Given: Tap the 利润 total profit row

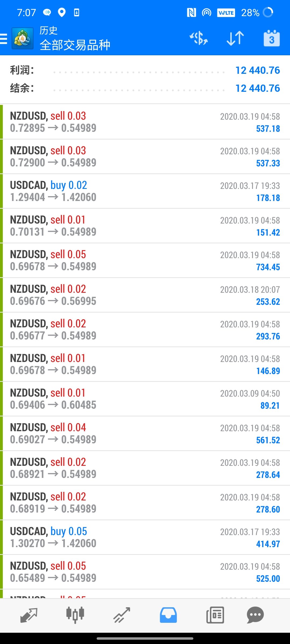Looking at the screenshot, I should (x=145, y=70).
